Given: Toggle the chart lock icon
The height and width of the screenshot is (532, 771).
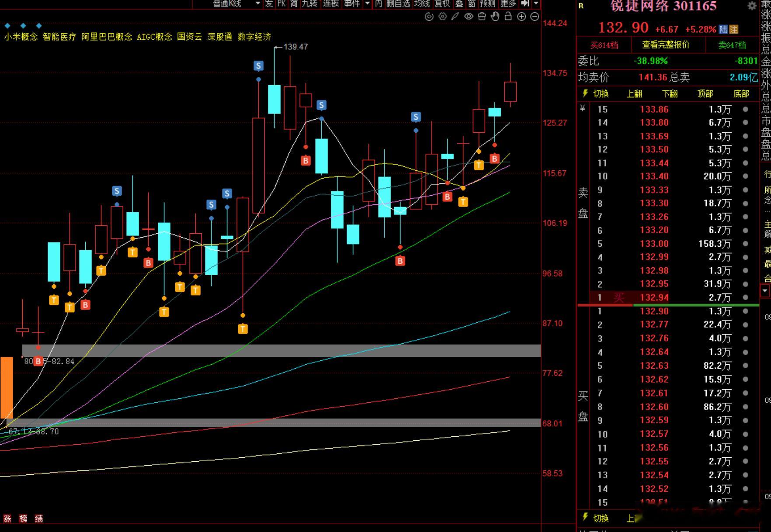Looking at the screenshot, I should (x=508, y=17).
